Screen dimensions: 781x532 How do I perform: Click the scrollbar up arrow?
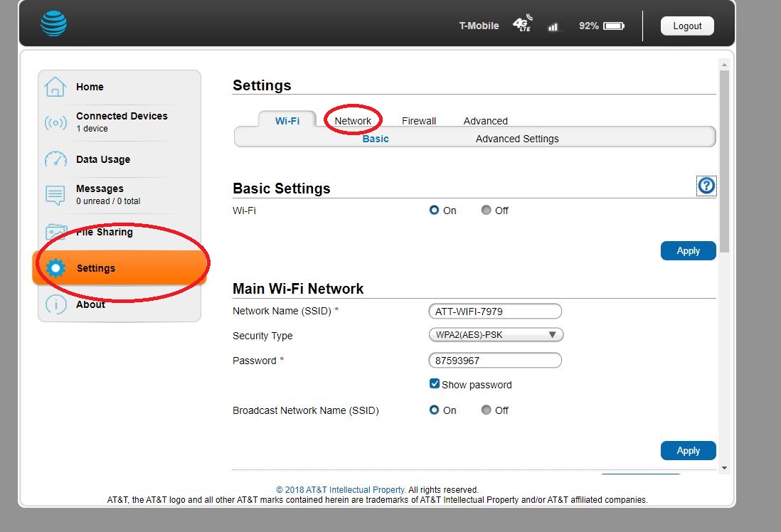tap(724, 65)
